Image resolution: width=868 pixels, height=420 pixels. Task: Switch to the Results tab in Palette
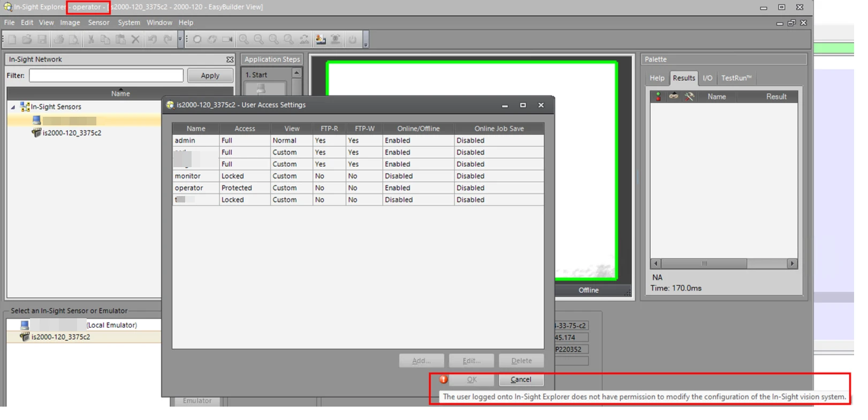[x=683, y=78]
